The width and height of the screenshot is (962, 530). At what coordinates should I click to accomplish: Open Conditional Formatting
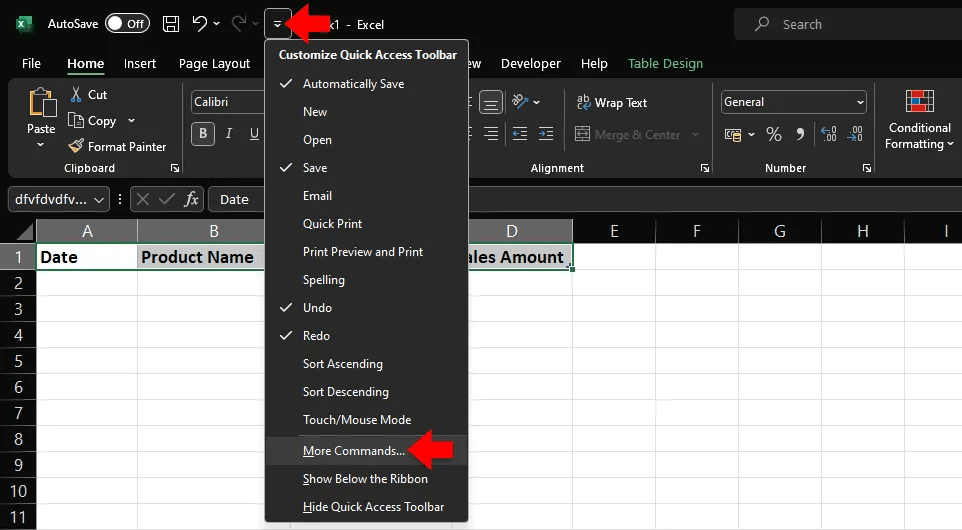pos(919,120)
